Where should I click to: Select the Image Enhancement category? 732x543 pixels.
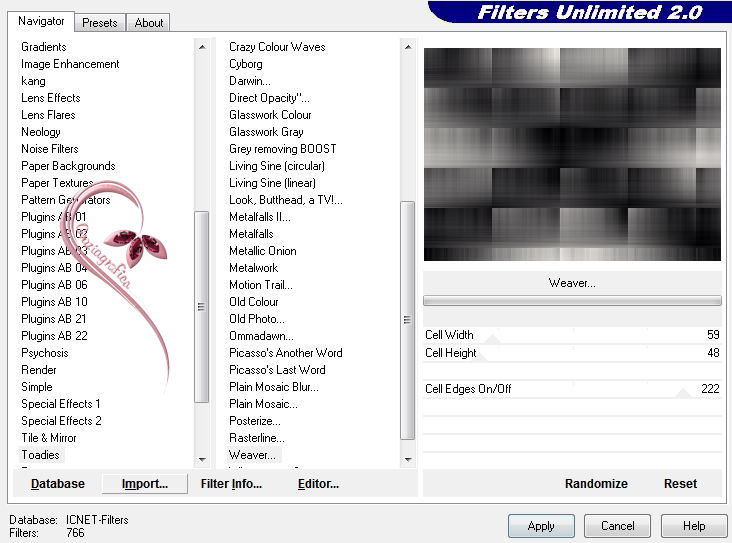click(x=70, y=64)
